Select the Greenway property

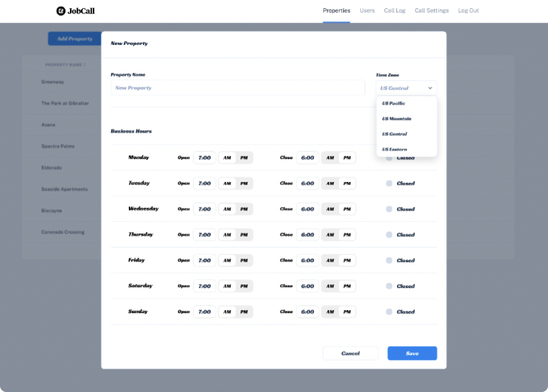coord(52,82)
